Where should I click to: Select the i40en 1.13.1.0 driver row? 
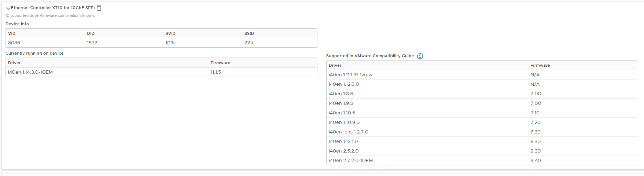tap(482, 142)
